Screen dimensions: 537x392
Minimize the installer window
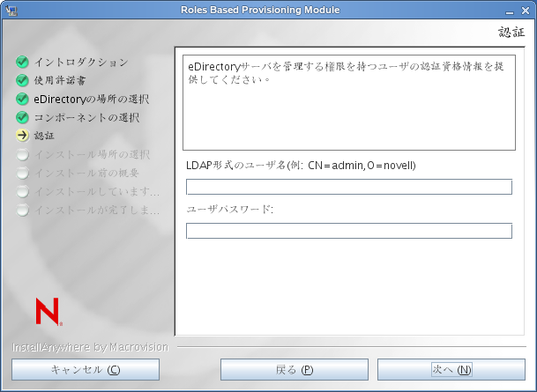pyautogui.click(x=510, y=11)
